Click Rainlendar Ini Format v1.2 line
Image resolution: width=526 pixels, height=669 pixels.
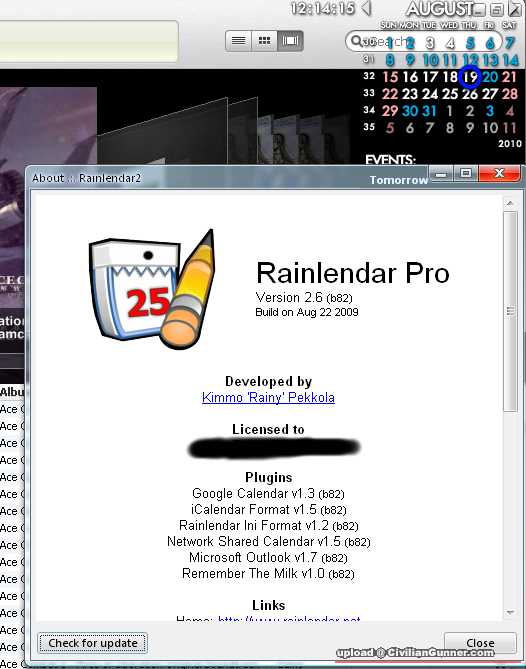coord(268,525)
